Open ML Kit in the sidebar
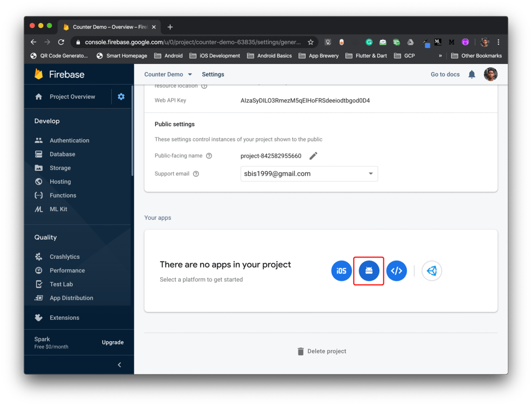Image resolution: width=532 pixels, height=406 pixels. coord(58,209)
